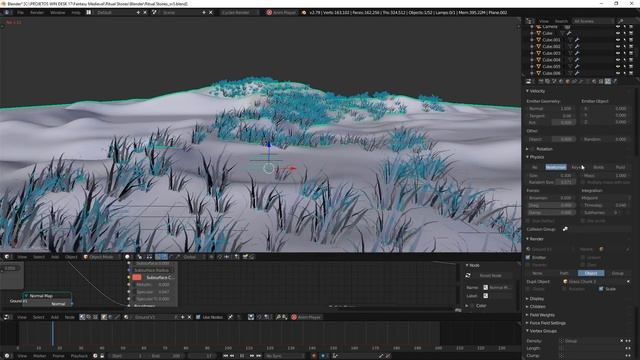The width and height of the screenshot is (640, 360).
Task: Open the No Sync playback dropdown
Action: point(284,356)
